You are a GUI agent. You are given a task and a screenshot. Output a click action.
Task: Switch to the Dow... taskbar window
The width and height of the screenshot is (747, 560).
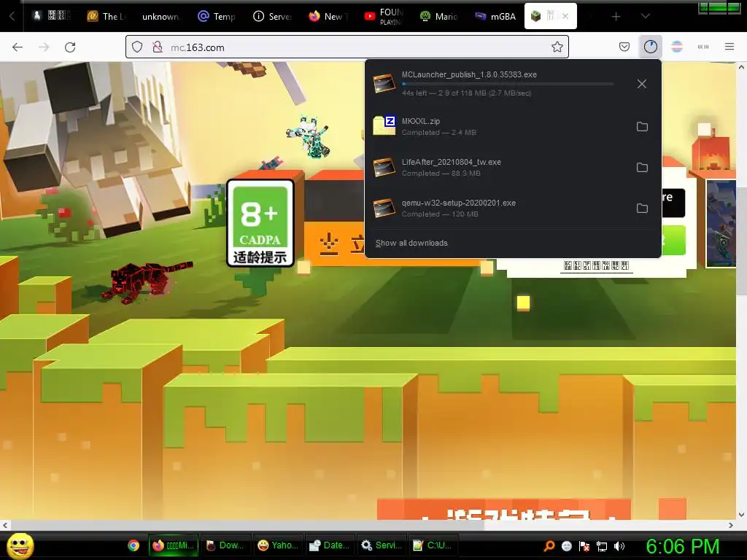click(x=225, y=545)
